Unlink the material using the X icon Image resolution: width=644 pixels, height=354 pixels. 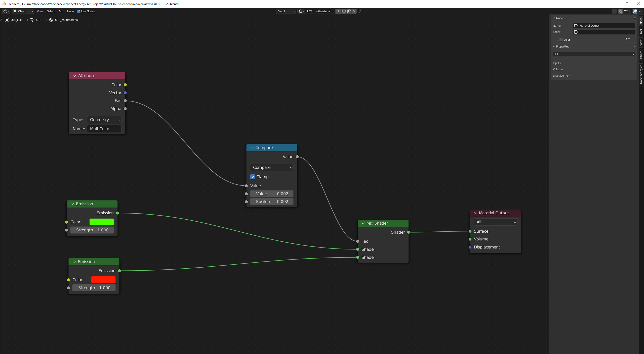354,11
